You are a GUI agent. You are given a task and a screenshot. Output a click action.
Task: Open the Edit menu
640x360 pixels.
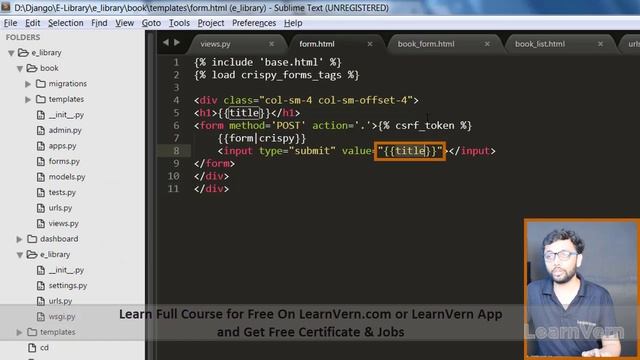(33, 23)
